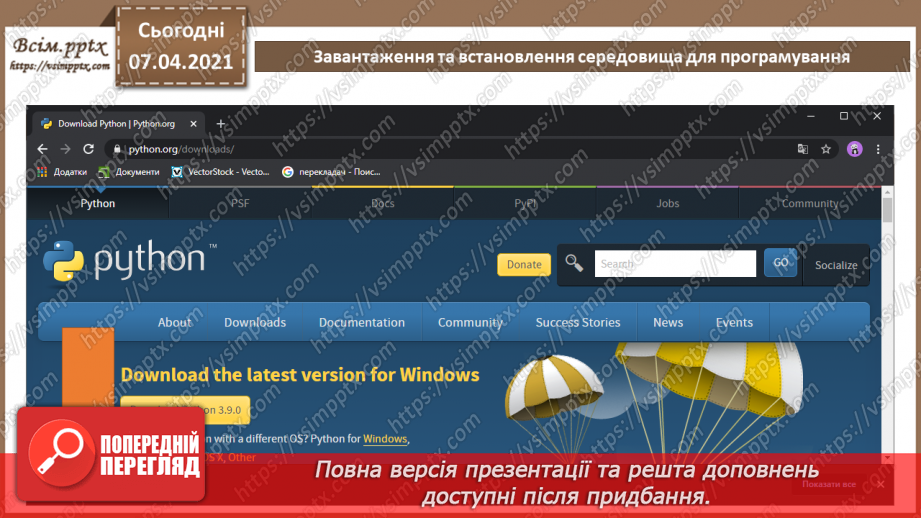Reload the python.org page

[89, 149]
